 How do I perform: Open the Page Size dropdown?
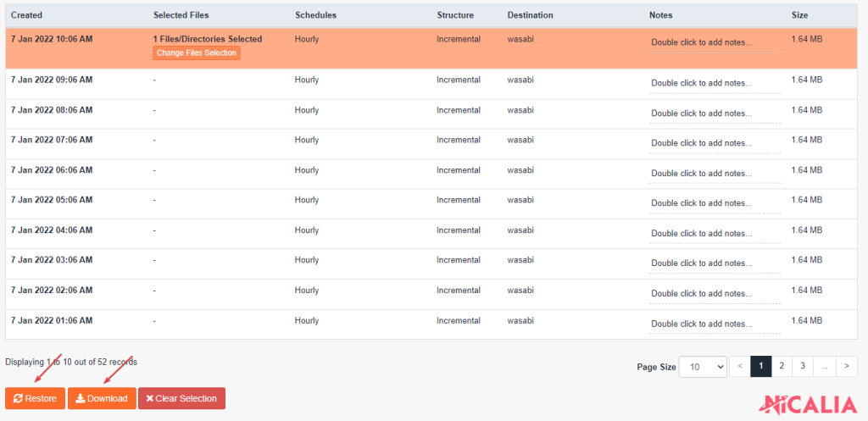[x=703, y=367]
